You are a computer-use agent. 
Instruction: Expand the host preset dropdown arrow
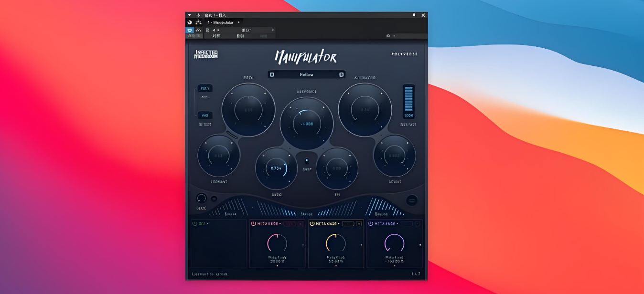pyautogui.click(x=273, y=30)
